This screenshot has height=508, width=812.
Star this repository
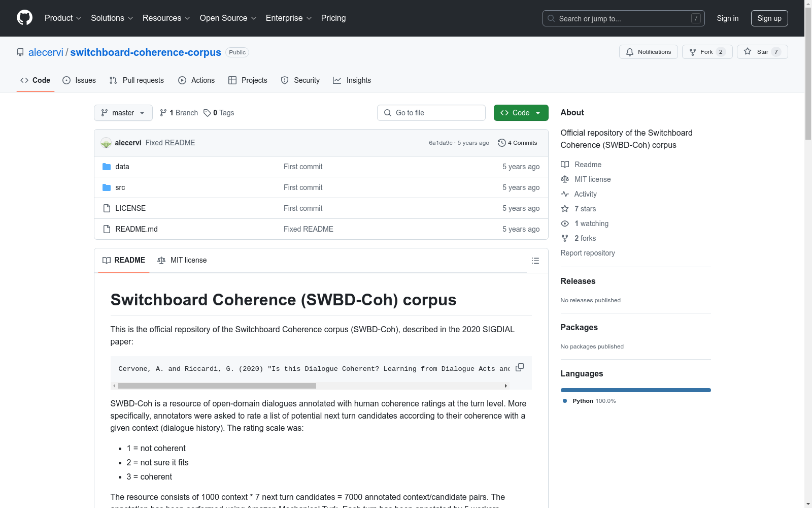(x=762, y=52)
